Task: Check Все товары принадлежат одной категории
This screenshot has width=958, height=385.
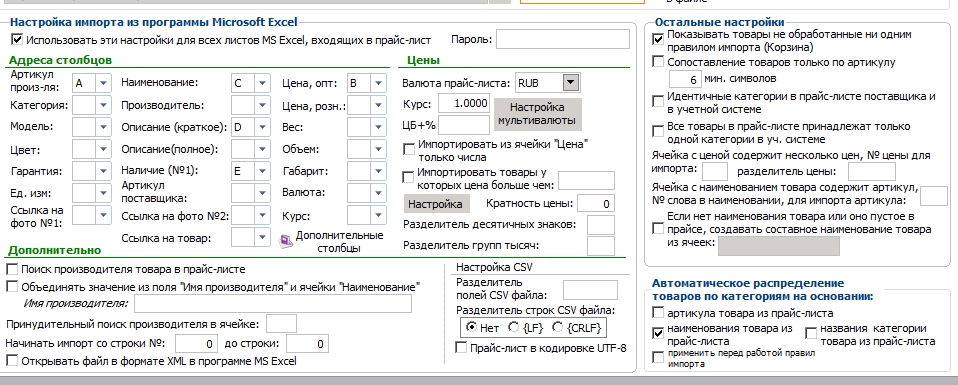Action: coord(658,132)
